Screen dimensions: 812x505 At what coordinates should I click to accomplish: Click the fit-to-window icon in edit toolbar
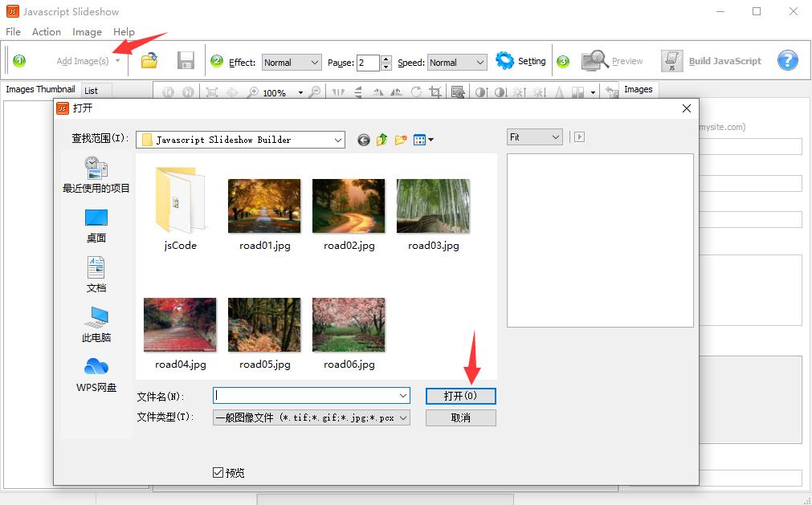(x=212, y=92)
